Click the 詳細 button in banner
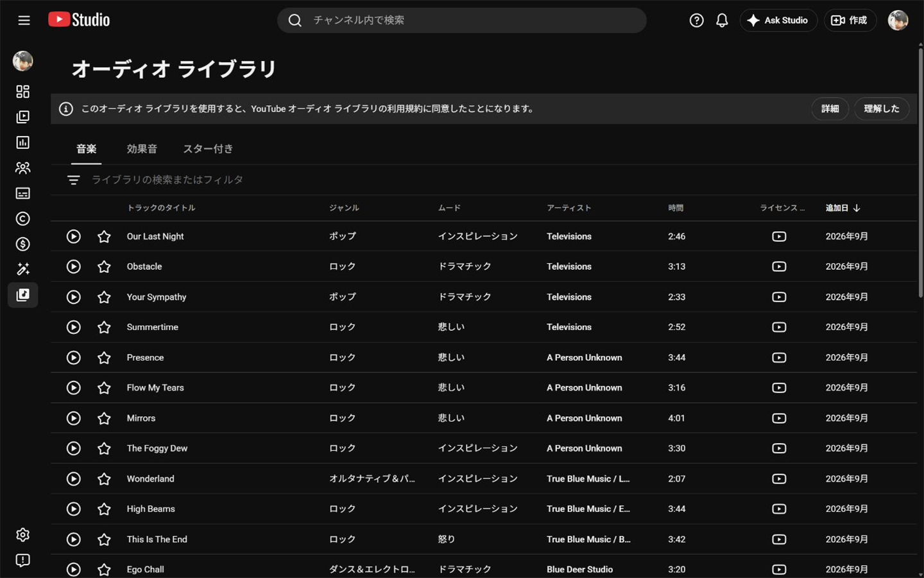Image resolution: width=924 pixels, height=578 pixels. click(830, 109)
